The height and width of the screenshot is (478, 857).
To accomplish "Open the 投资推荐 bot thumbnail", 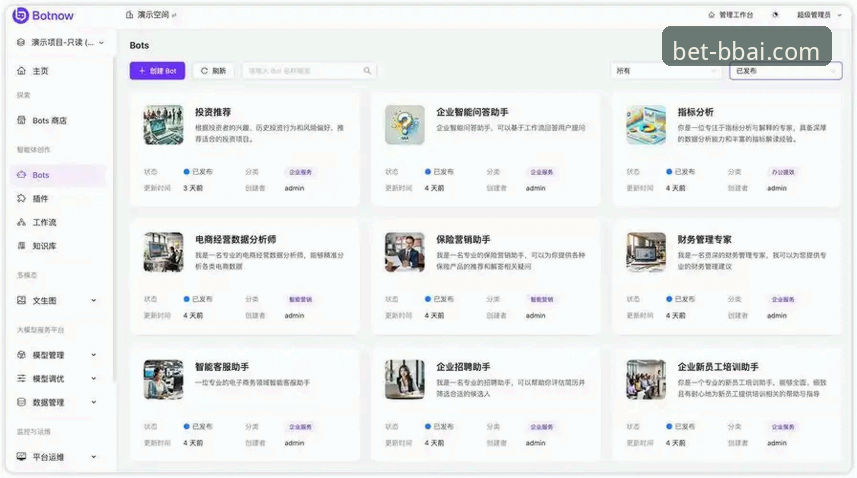I will [163, 125].
